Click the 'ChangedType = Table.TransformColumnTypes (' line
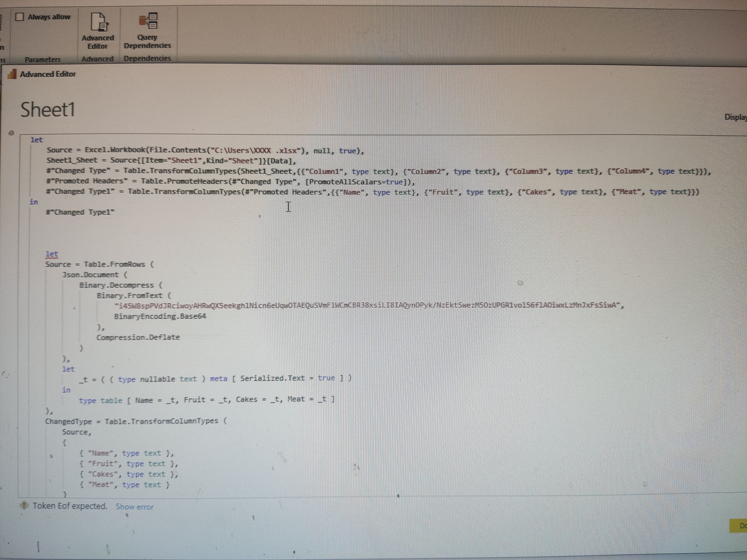Image resolution: width=747 pixels, height=560 pixels. tap(136, 421)
